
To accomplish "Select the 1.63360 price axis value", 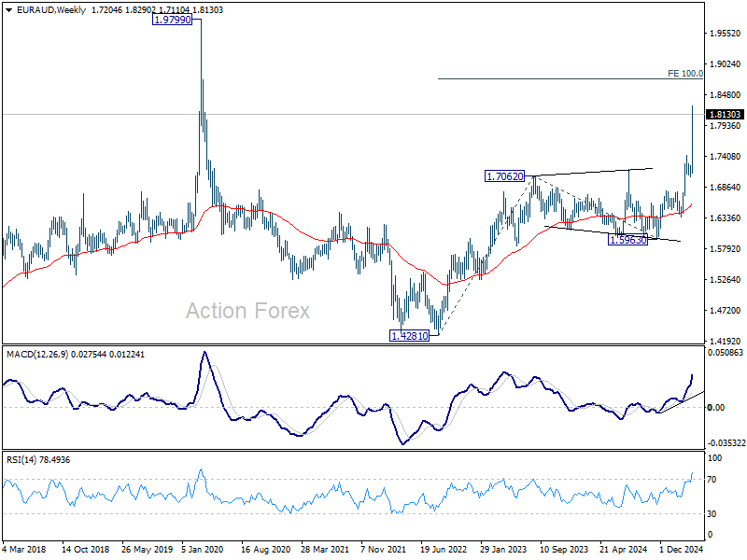I will 726,218.
